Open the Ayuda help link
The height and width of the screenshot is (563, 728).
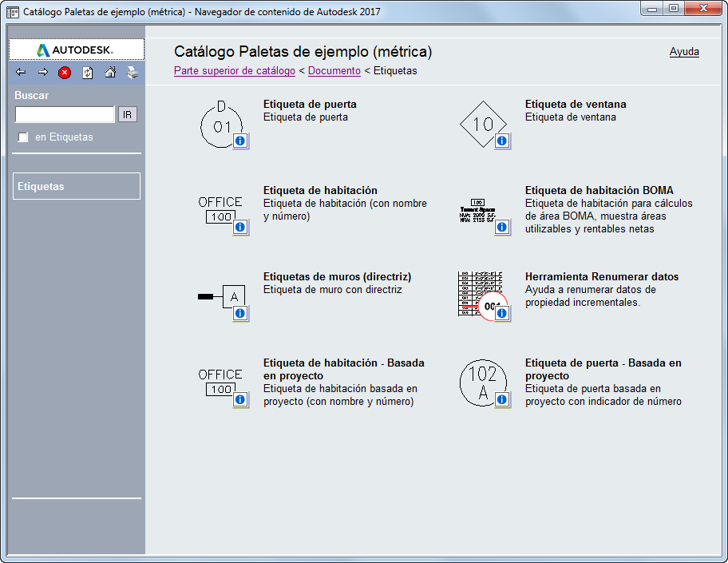pos(684,52)
